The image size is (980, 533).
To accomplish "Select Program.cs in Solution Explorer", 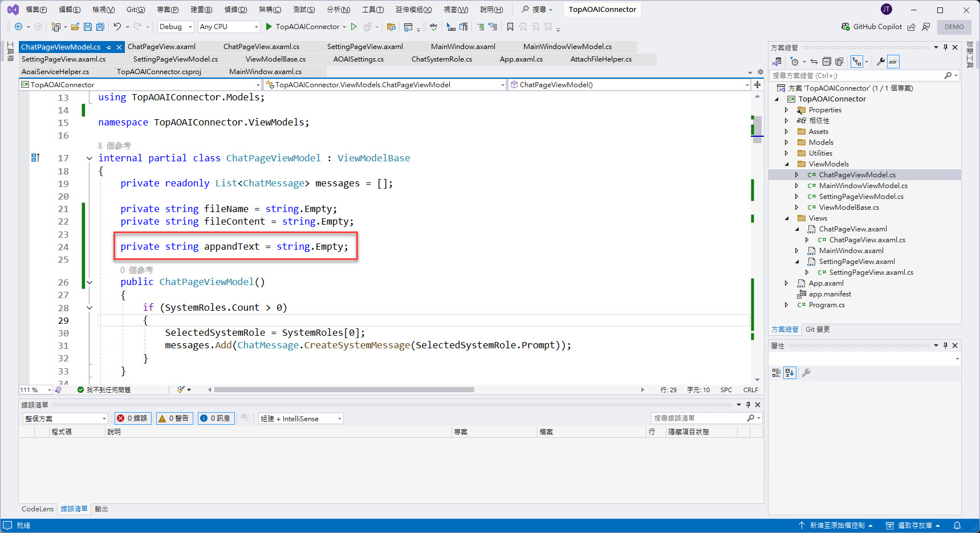I will 827,305.
